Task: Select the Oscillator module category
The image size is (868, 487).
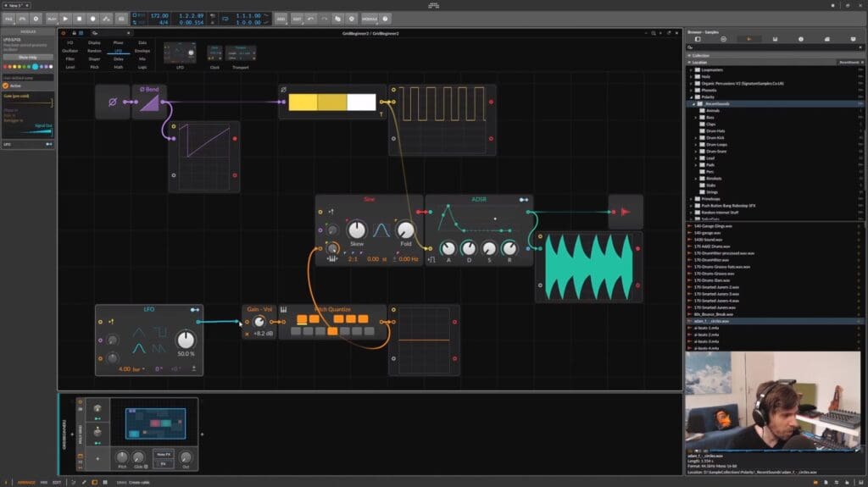Action: (x=70, y=51)
